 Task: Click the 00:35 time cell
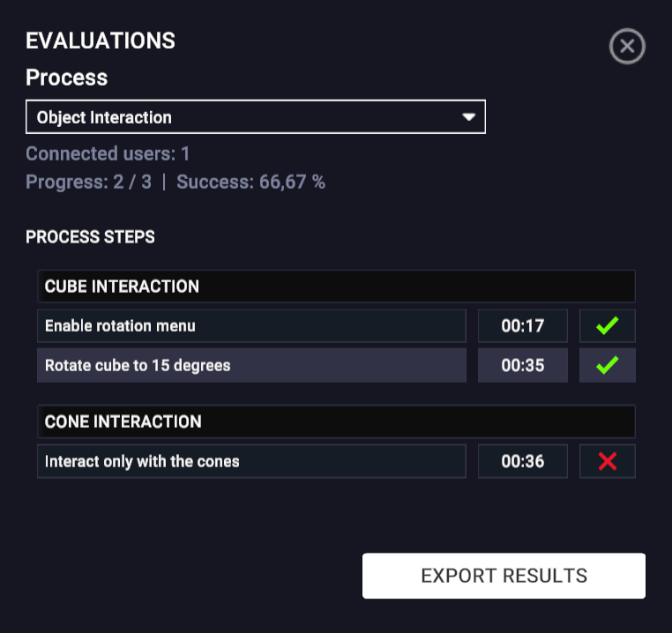pyautogui.click(x=522, y=365)
